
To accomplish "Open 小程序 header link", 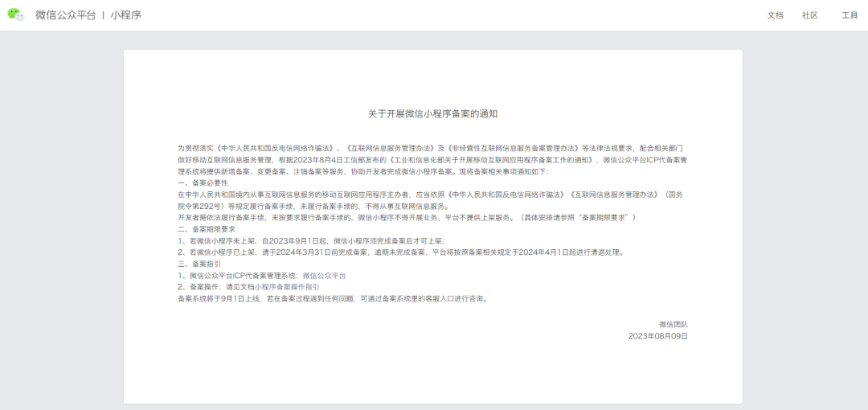I will click(x=125, y=15).
